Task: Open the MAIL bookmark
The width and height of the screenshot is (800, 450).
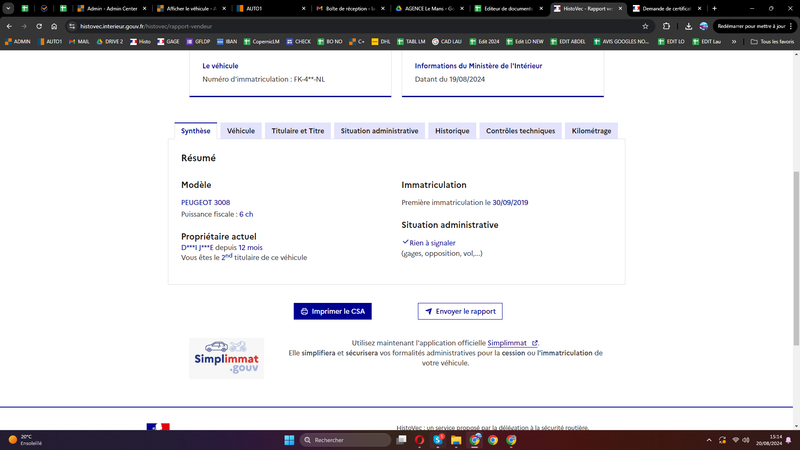Action: (x=79, y=41)
